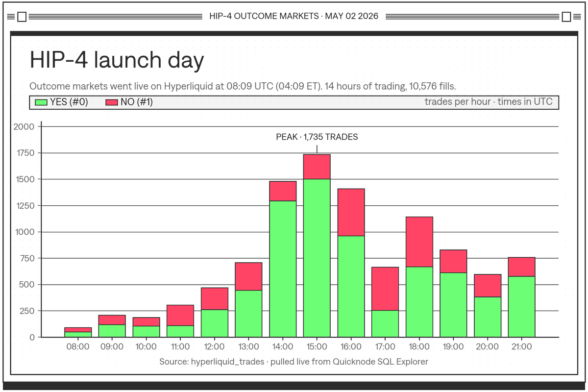The width and height of the screenshot is (588, 392).
Task: Click the green YES segment of the 09:00 bar
Action: (112, 331)
